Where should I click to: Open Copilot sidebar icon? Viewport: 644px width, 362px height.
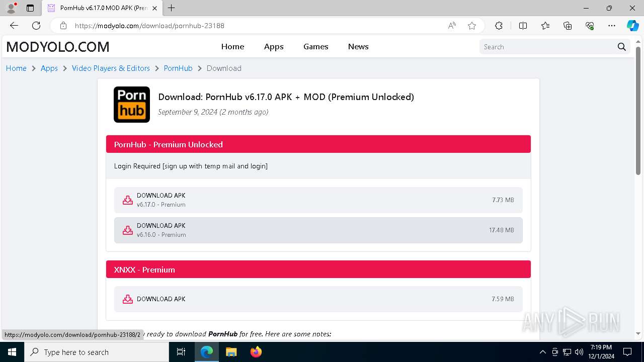tap(632, 26)
